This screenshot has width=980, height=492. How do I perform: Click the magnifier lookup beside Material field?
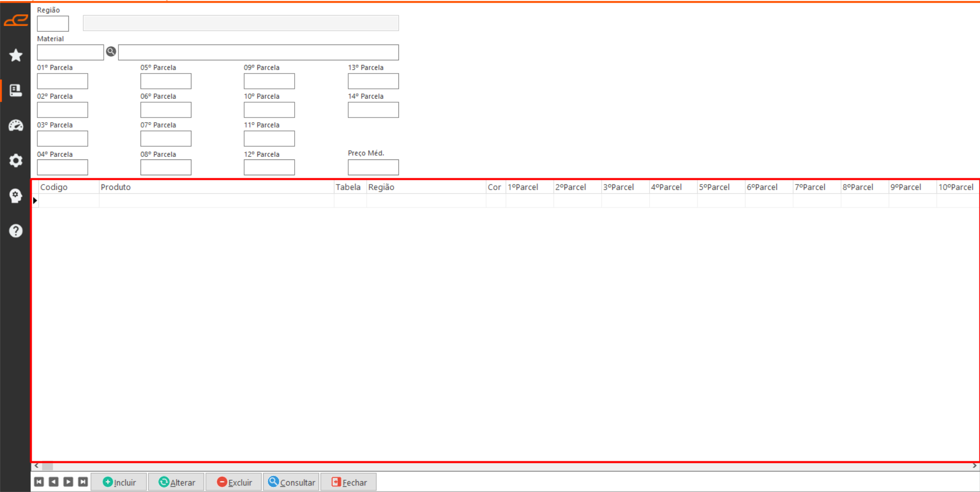(111, 52)
